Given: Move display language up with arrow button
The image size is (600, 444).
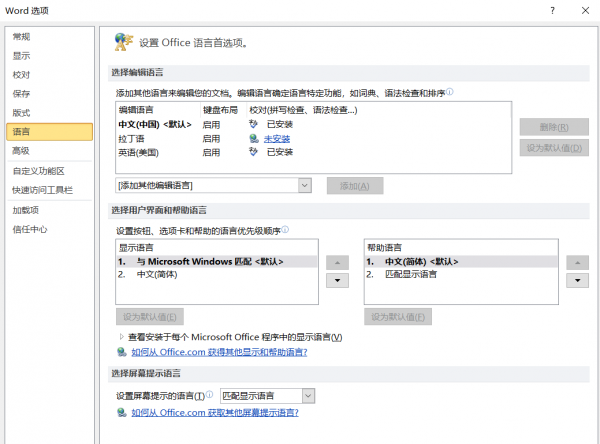Looking at the screenshot, I should pyautogui.click(x=337, y=263).
